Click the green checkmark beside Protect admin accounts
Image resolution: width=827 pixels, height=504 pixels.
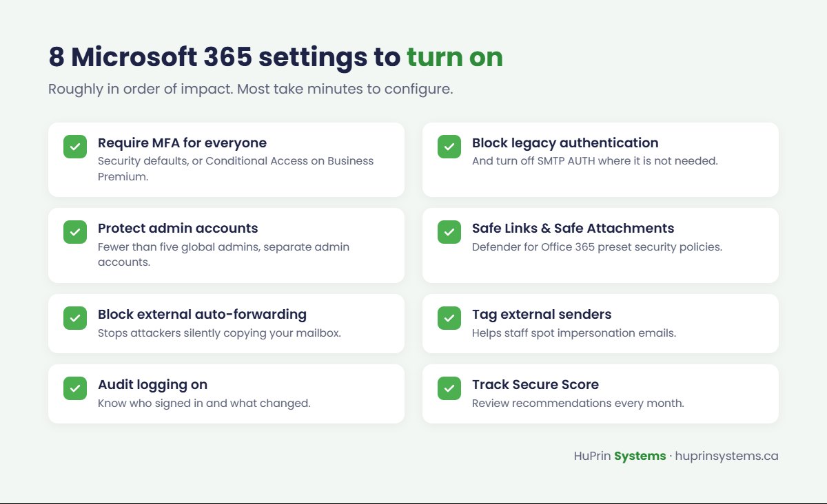[x=75, y=232]
